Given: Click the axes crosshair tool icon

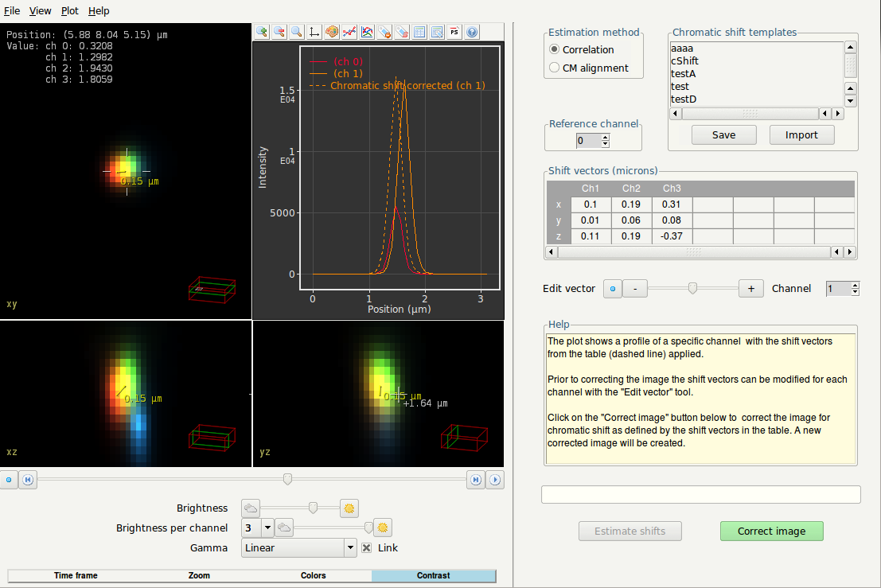Looking at the screenshot, I should 314,32.
